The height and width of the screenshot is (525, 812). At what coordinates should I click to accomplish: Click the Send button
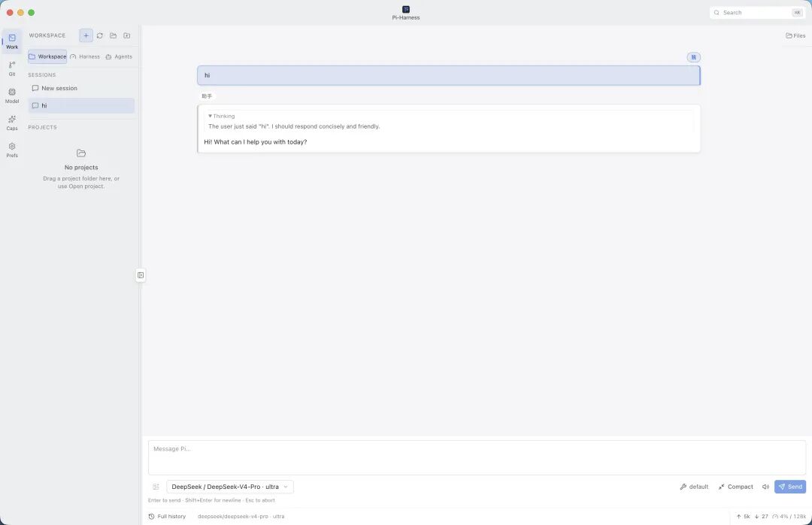click(x=790, y=487)
